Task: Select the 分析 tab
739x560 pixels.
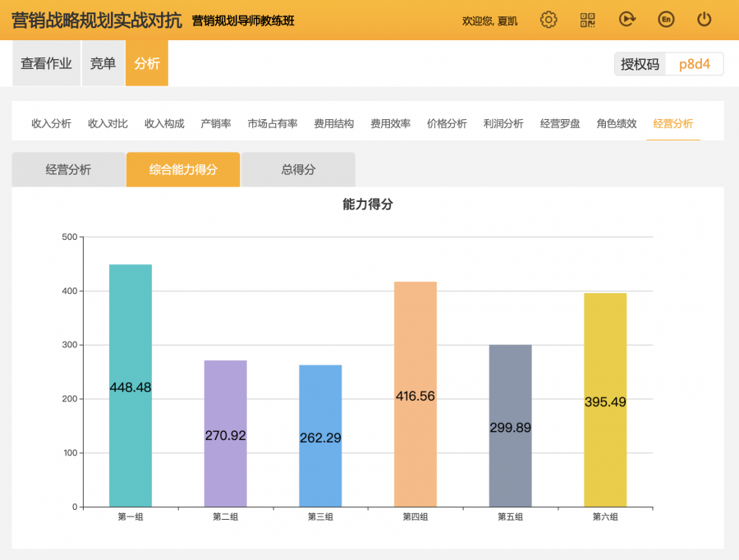Action: 147,63
